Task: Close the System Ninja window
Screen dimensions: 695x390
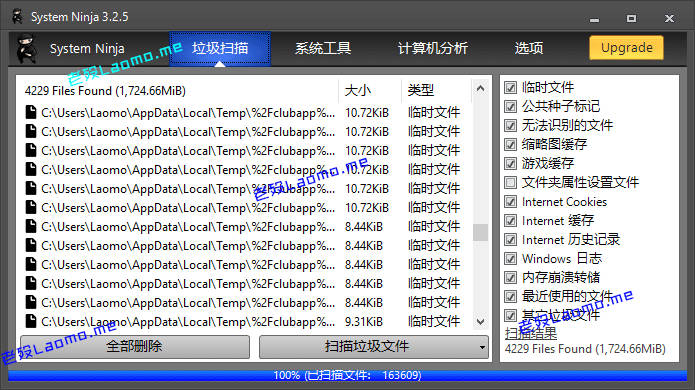Action: point(669,19)
